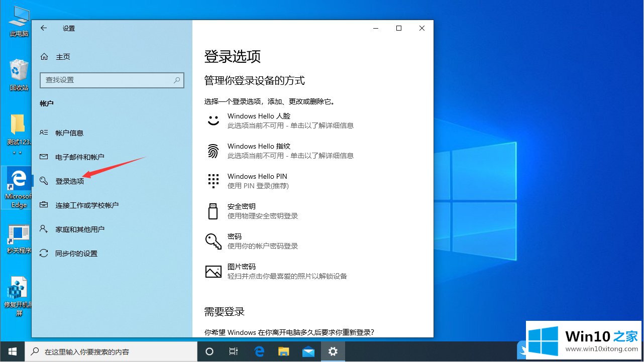
Task: Click text 使用你的帐户密码登录
Action: tap(263, 246)
